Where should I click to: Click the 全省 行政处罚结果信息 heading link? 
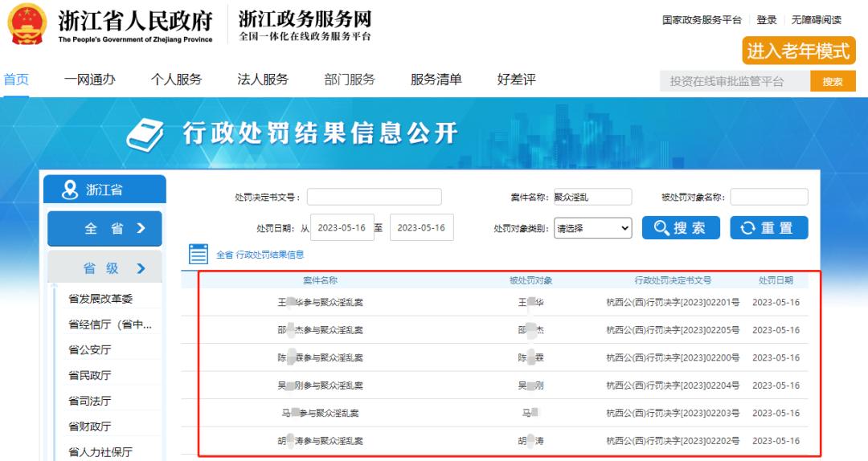coord(260,255)
